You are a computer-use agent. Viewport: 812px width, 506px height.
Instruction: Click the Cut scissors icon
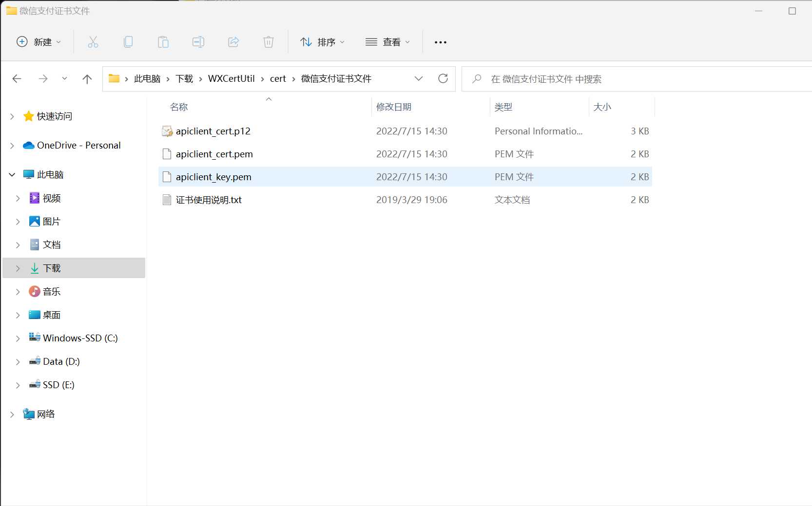(93, 42)
